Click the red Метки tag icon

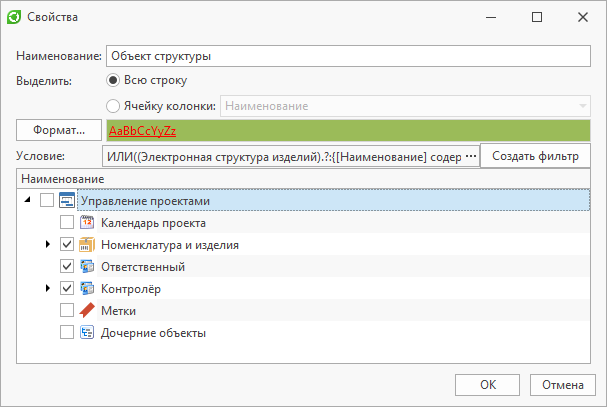tap(87, 311)
